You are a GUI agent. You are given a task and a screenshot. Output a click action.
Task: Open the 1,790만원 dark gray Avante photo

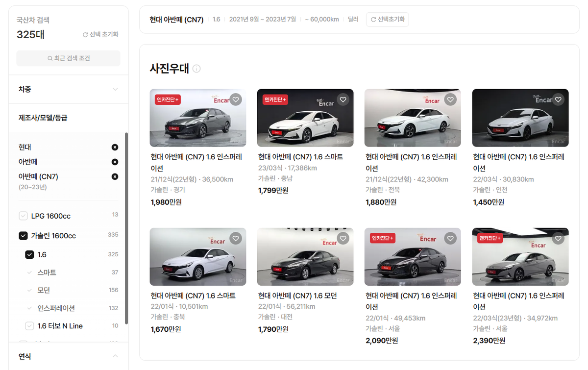(x=305, y=257)
